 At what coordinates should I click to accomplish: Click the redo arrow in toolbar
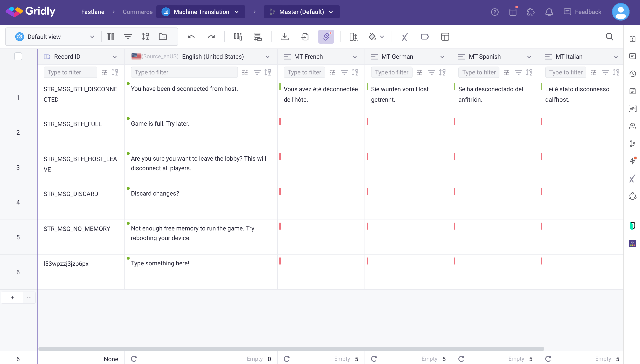(x=211, y=37)
